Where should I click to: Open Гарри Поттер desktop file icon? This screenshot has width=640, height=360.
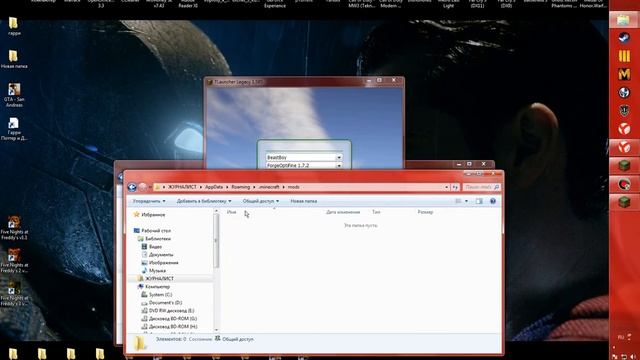coord(14,129)
